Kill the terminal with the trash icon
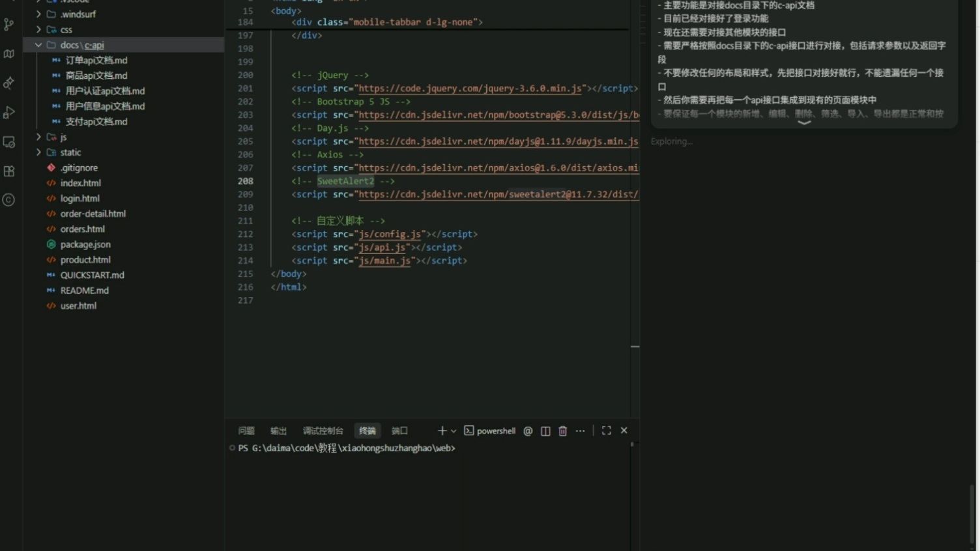Viewport: 980px width, 551px height. point(563,431)
